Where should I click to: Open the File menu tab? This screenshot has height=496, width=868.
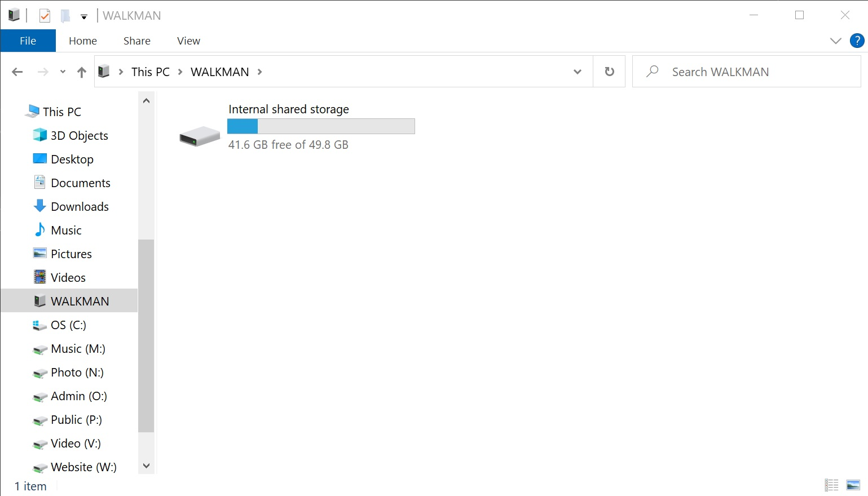pyautogui.click(x=28, y=41)
